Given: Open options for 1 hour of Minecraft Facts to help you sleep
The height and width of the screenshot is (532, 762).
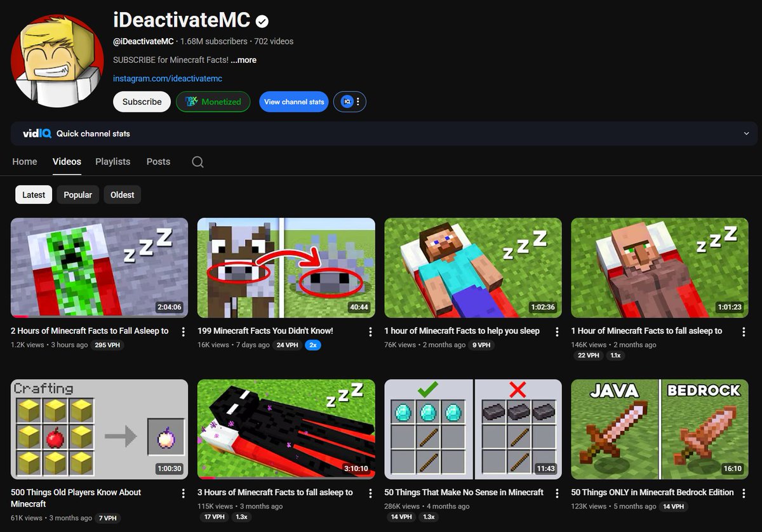Looking at the screenshot, I should coord(557,331).
